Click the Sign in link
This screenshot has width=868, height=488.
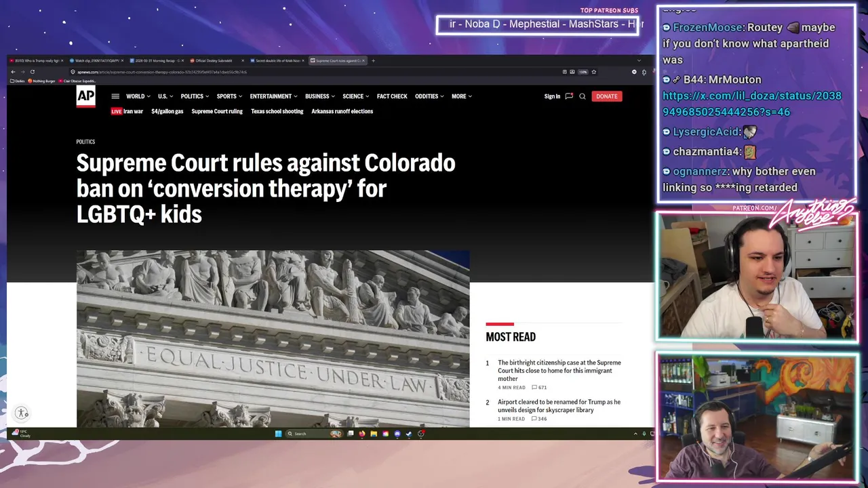click(x=552, y=96)
